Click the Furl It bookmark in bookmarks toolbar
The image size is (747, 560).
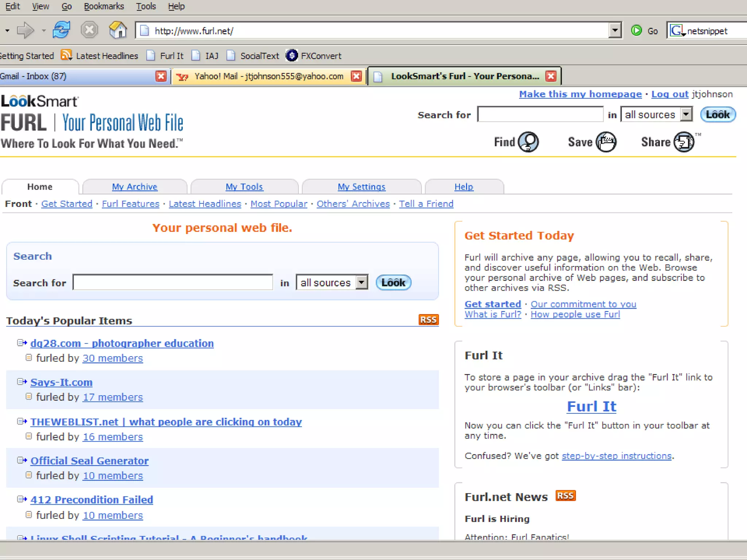pyautogui.click(x=165, y=55)
